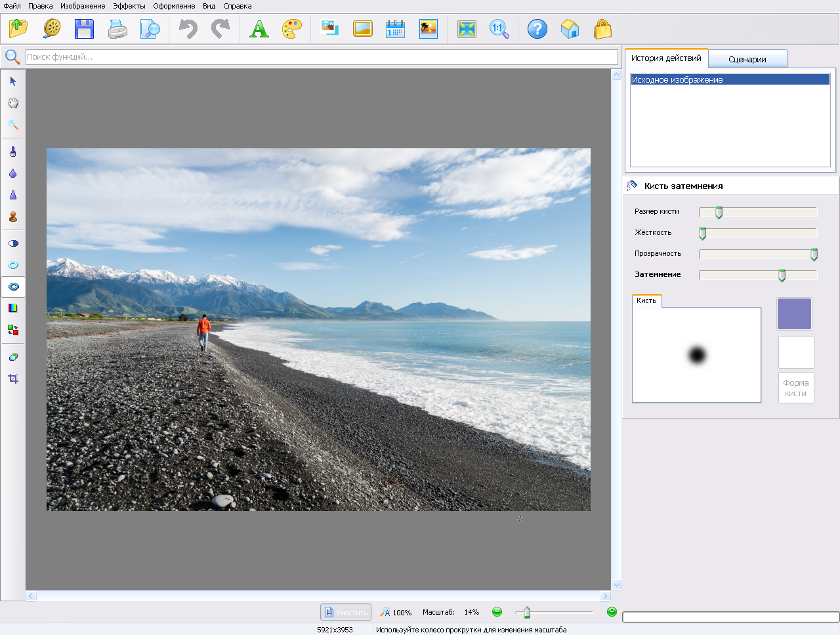
Task: Click the fit-to-screen arrows icon
Action: 467,29
